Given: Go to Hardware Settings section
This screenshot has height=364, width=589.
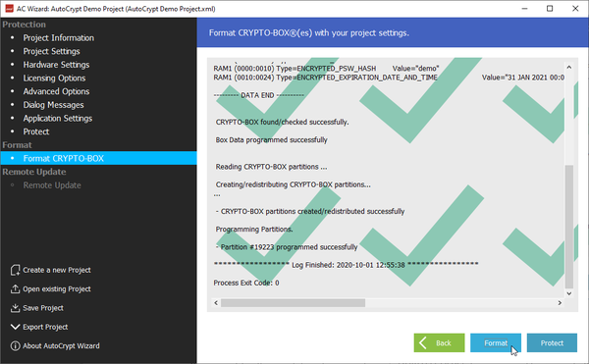Looking at the screenshot, I should click(x=56, y=65).
